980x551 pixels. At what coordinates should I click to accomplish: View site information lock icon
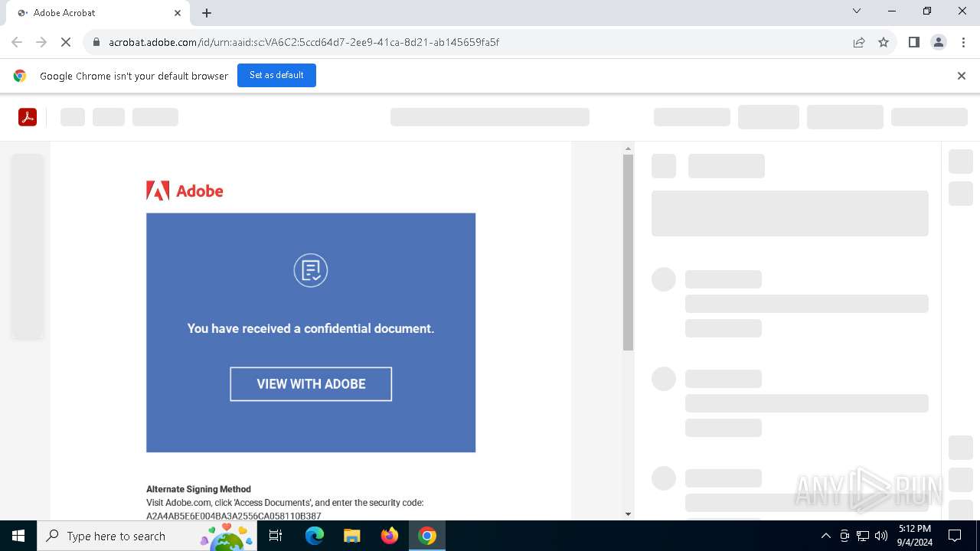pos(96,42)
